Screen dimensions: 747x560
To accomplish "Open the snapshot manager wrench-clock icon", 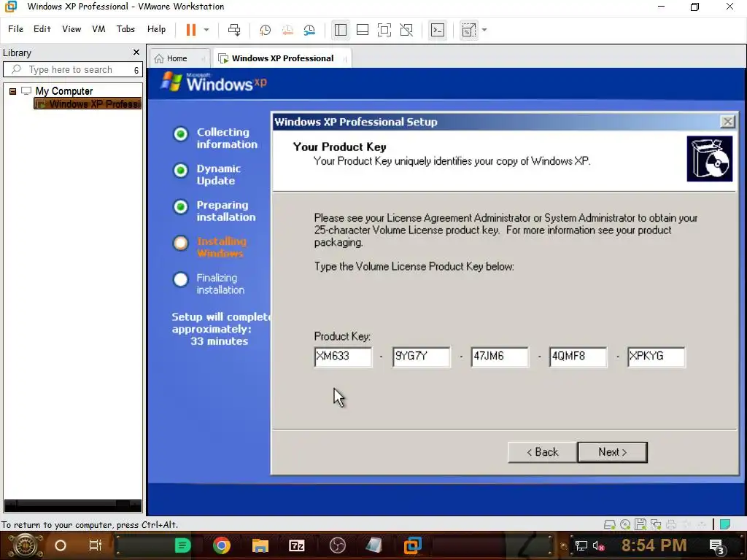I will tap(309, 30).
